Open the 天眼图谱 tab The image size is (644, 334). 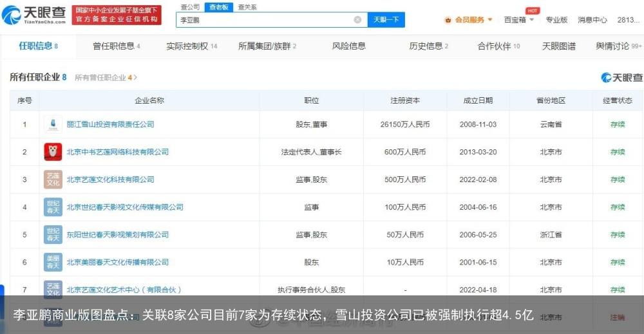(558, 46)
